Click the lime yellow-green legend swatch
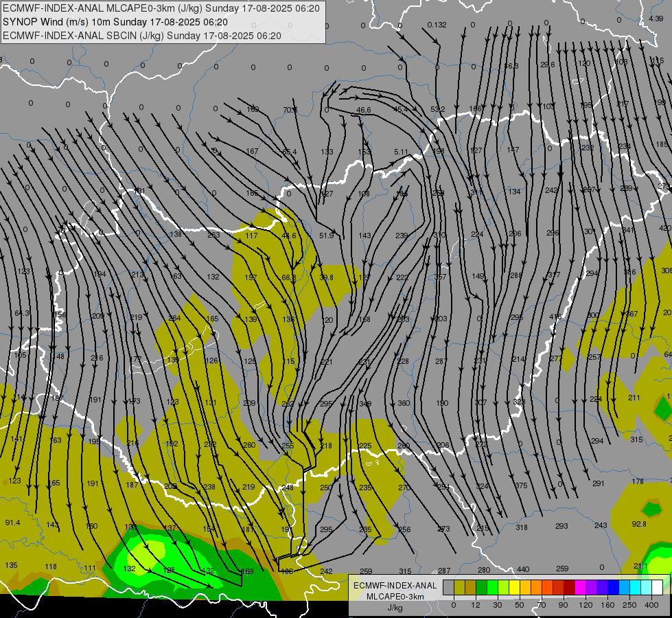Viewport: 672px width, 618px height. [504, 587]
